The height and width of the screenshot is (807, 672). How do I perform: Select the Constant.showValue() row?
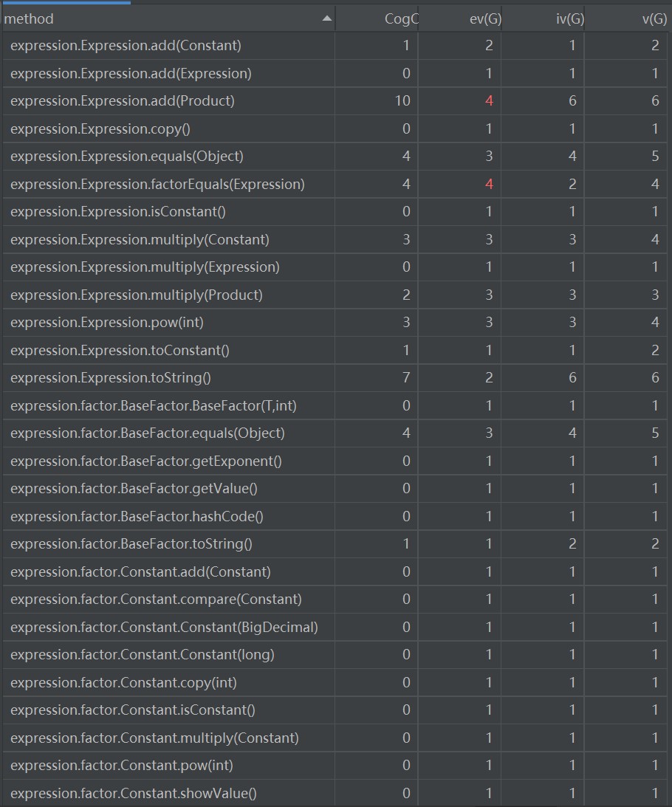[134, 793]
